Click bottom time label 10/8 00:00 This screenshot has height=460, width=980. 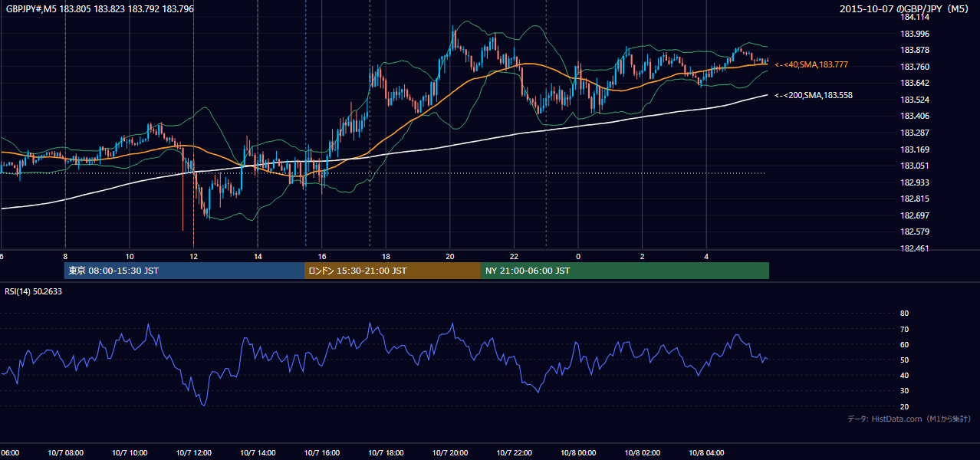(x=578, y=453)
